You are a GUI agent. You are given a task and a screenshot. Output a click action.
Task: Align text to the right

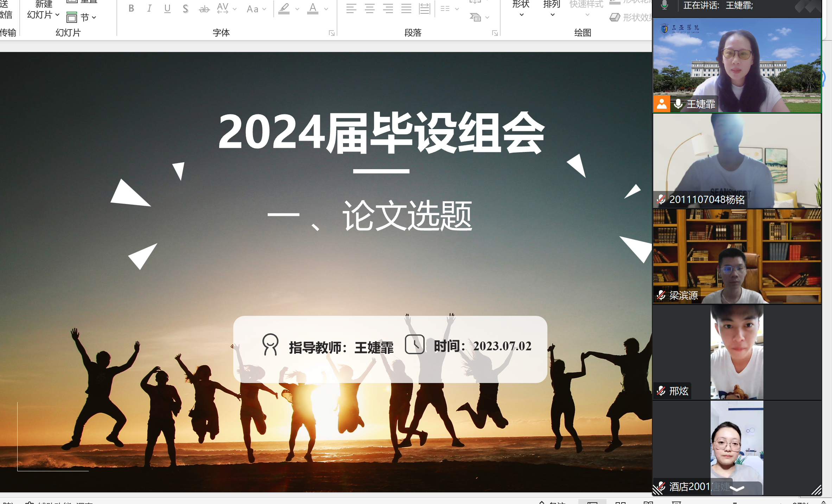(x=388, y=8)
